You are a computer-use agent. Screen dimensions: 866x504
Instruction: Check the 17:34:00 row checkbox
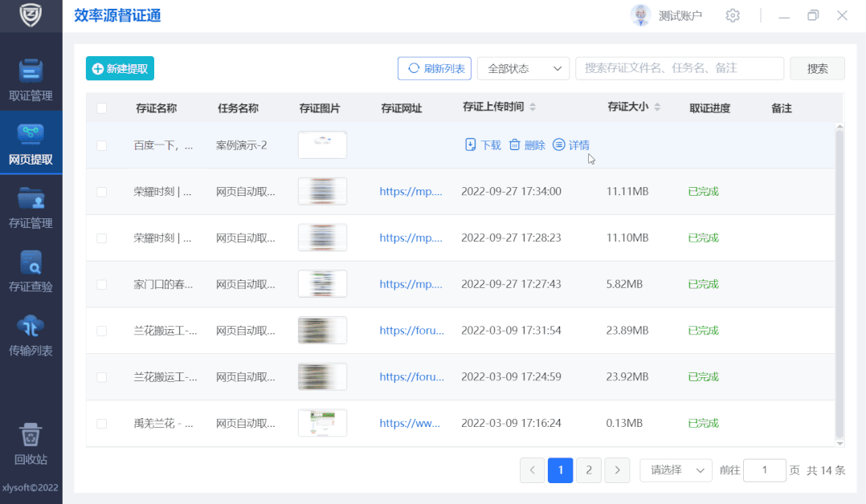(101, 192)
